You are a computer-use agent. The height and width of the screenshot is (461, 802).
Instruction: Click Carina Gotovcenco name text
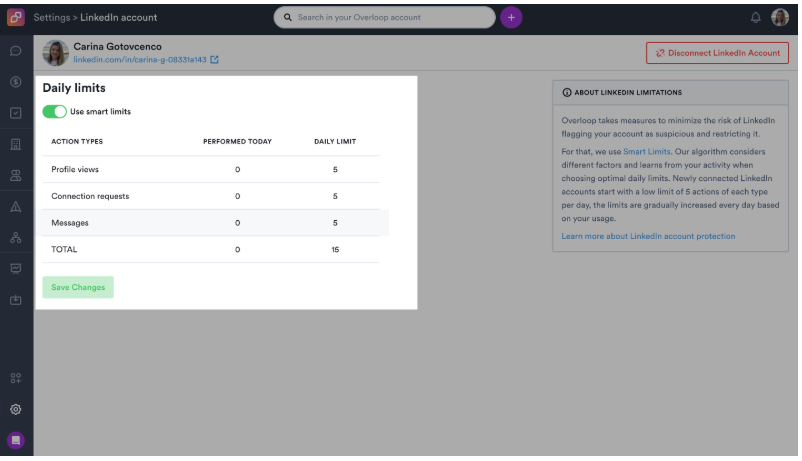coord(117,47)
